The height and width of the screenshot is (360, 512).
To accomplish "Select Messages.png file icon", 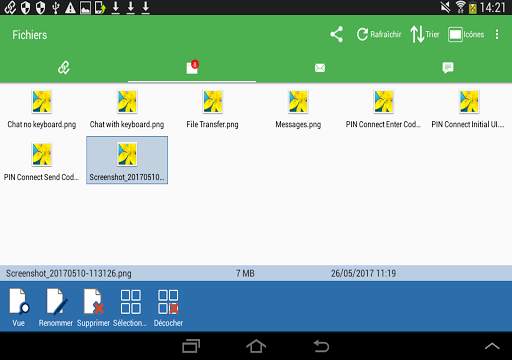I will 298,101.
